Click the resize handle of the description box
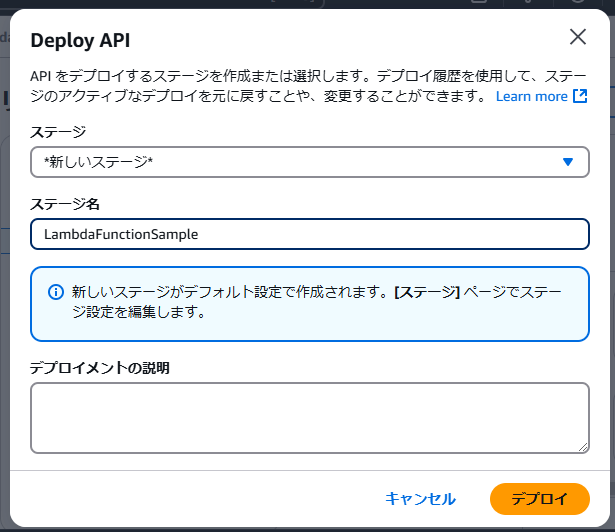The width and height of the screenshot is (615, 532). 583,447
